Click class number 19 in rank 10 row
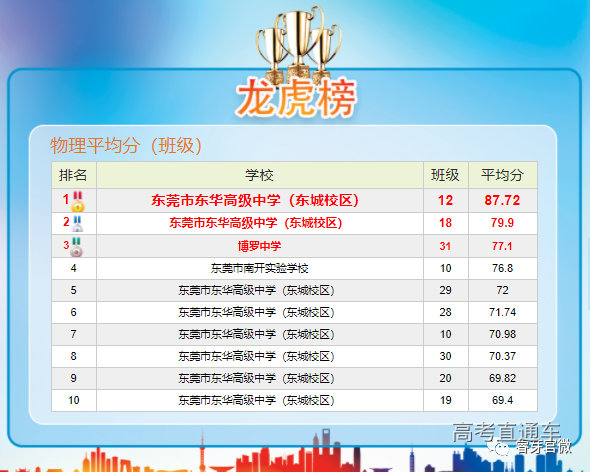This screenshot has height=472, width=590. click(x=446, y=400)
